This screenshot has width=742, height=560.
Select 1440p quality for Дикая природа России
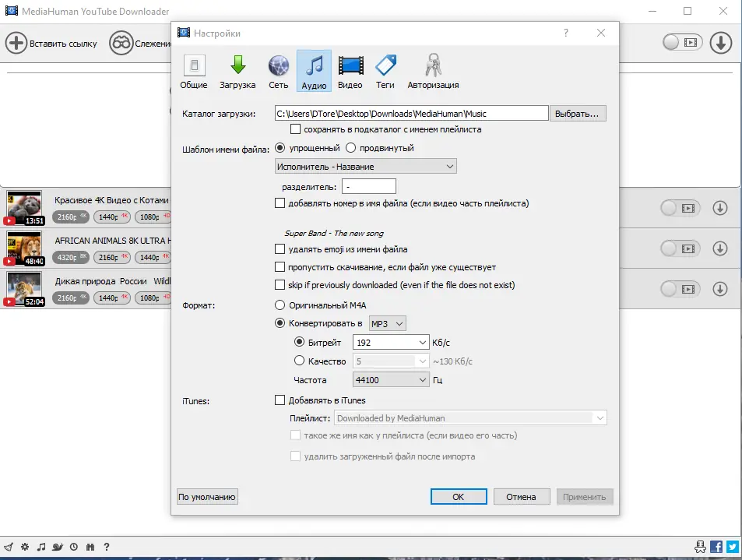tap(111, 298)
